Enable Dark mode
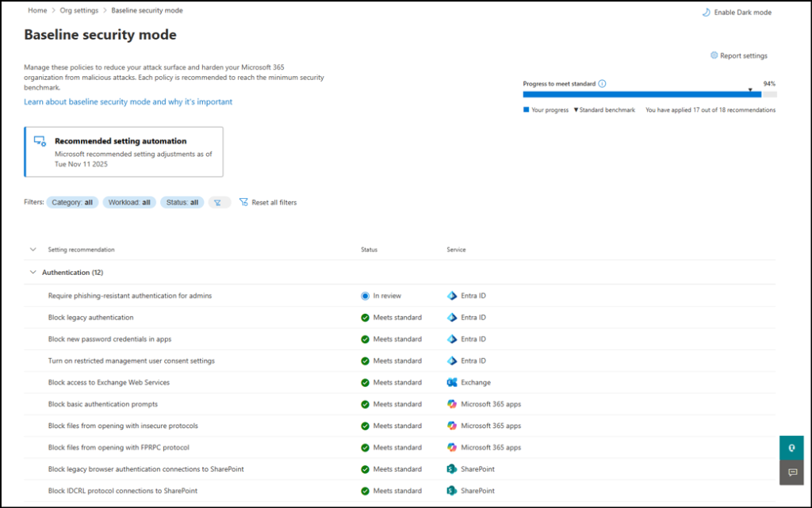The image size is (812, 508). coord(736,12)
